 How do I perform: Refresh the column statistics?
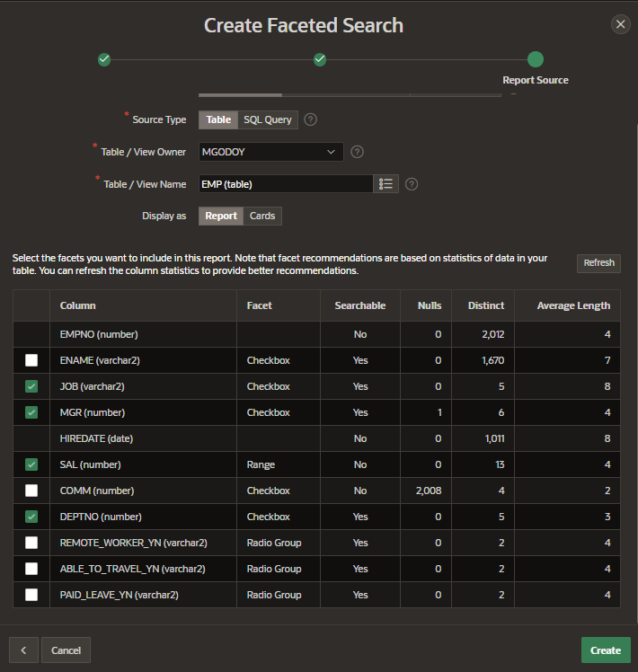point(598,263)
